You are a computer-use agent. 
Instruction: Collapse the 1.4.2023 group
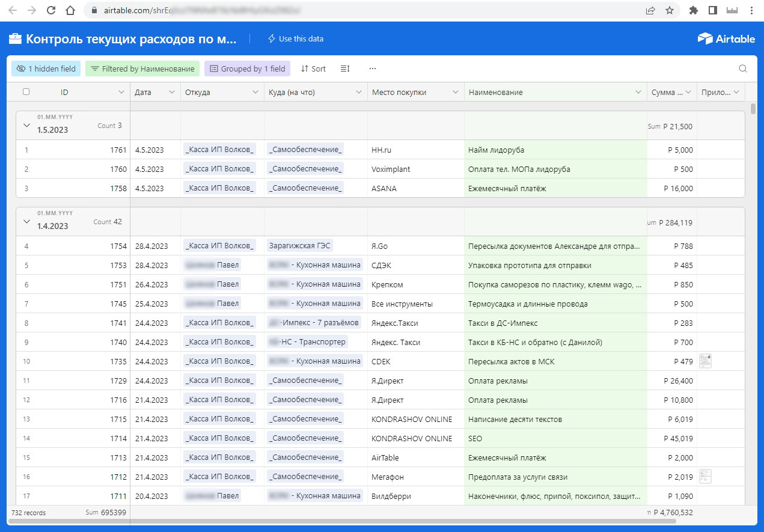coord(26,222)
